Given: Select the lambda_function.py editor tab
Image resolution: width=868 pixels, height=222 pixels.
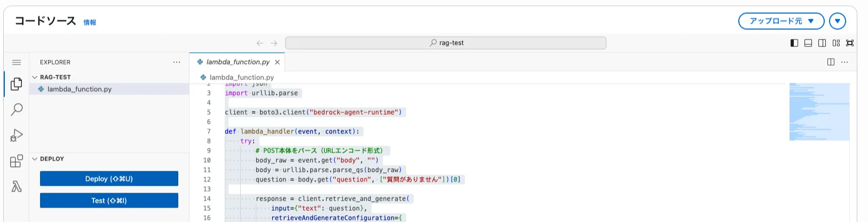Looking at the screenshot, I should [x=237, y=62].
